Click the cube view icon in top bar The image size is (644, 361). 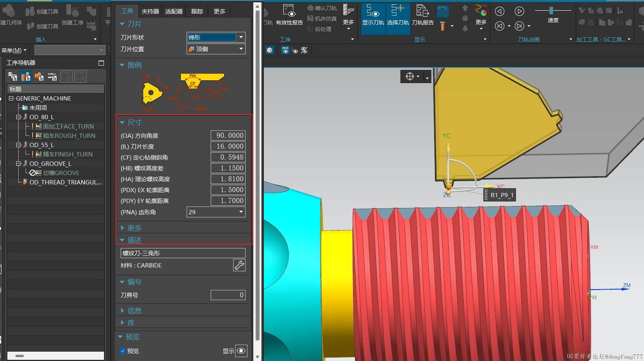coord(270,50)
